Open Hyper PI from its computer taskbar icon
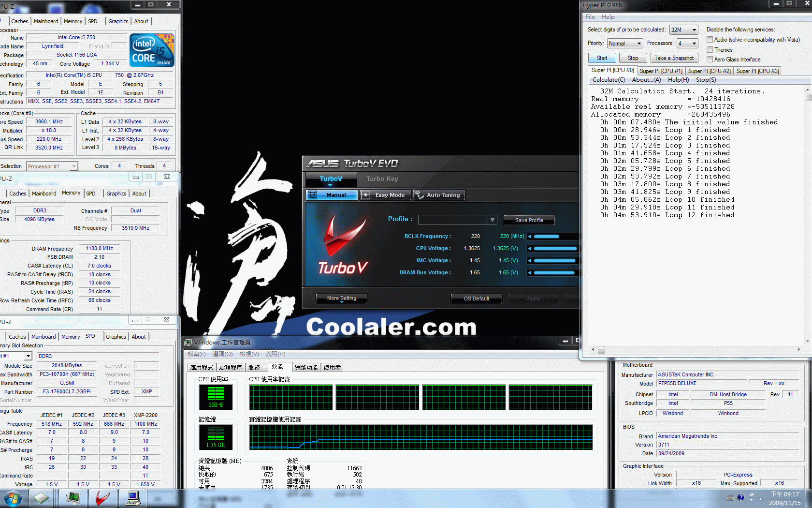The image size is (812, 508). 133,498
